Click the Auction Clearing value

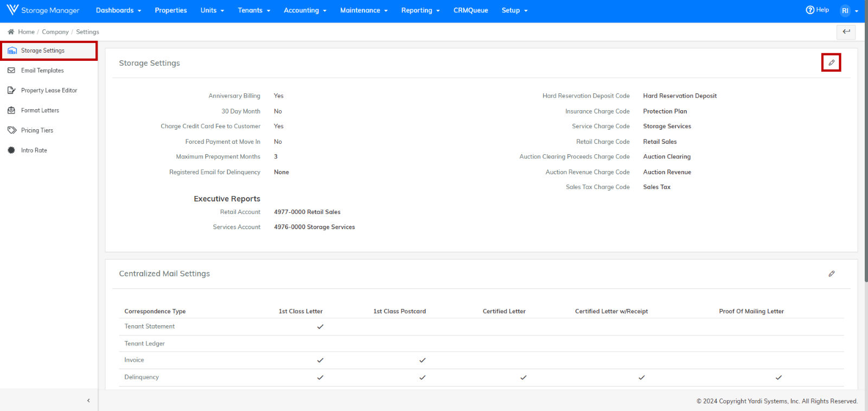click(667, 156)
